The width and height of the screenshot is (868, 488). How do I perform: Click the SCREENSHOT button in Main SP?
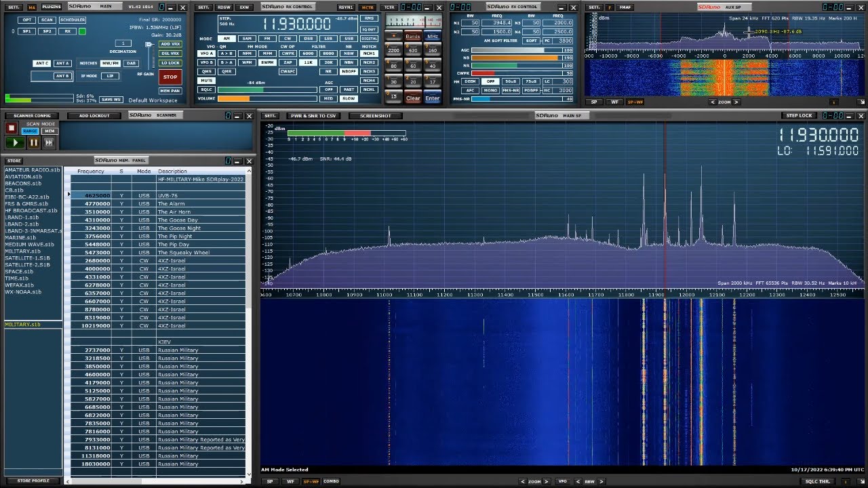click(375, 116)
